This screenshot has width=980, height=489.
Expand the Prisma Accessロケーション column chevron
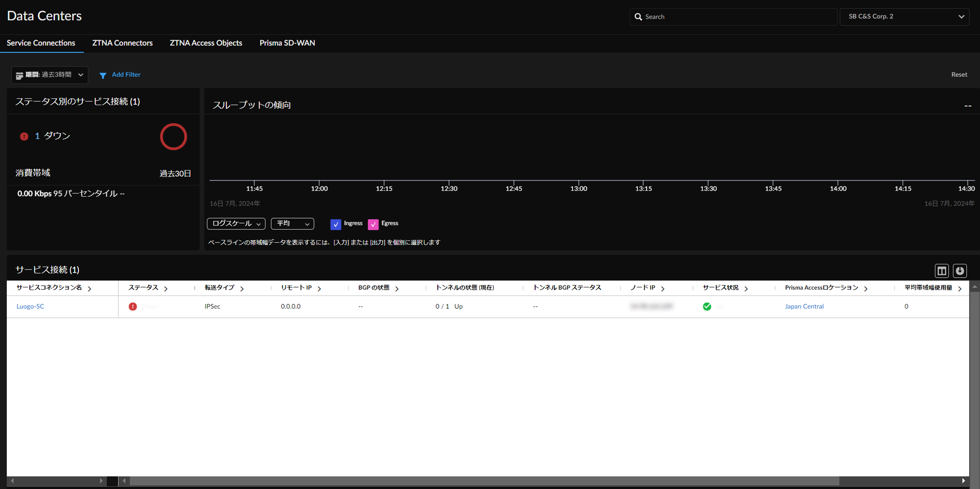(x=866, y=289)
